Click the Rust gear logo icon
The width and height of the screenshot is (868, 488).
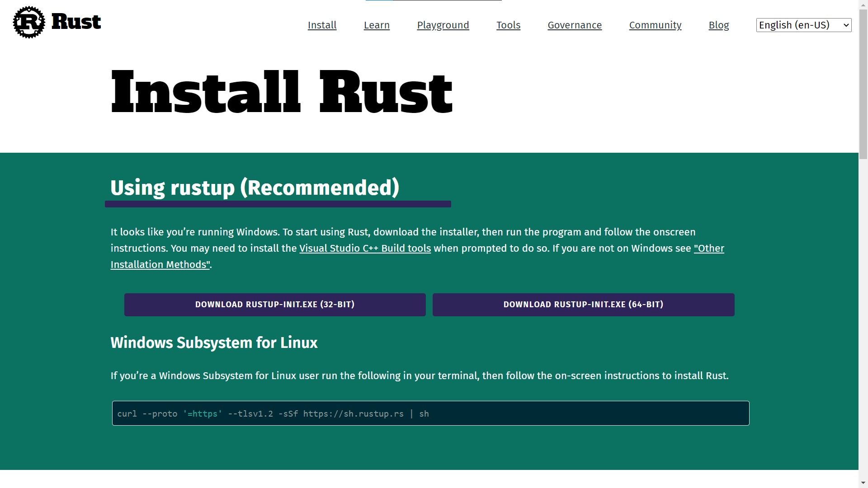click(29, 22)
